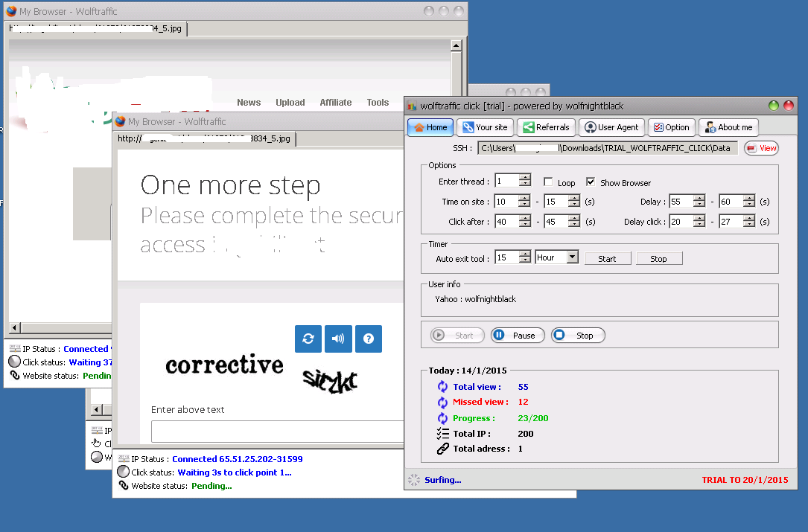The width and height of the screenshot is (808, 532).
Task: Click the back browser URL tab
Action: tap(96, 28)
